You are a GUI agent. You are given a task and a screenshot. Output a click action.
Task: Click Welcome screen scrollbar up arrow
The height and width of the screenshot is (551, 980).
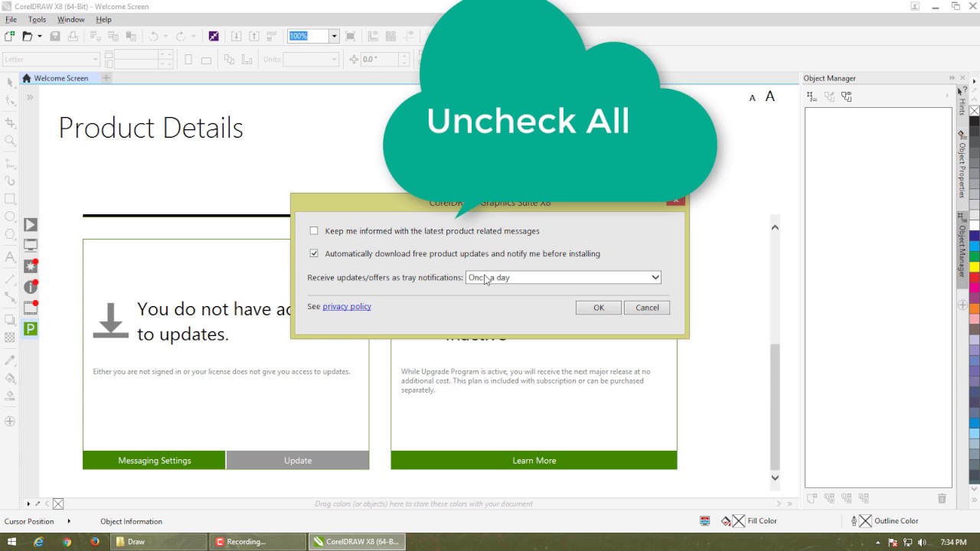(x=775, y=227)
